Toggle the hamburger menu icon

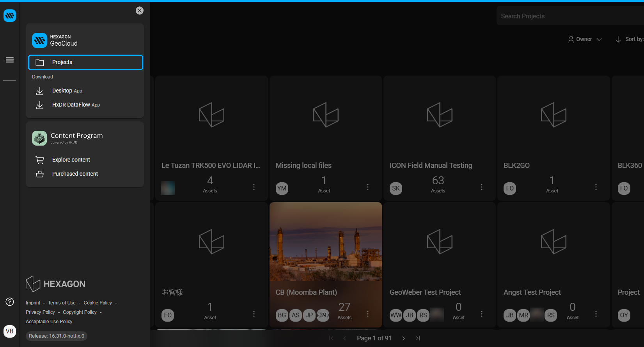tap(10, 60)
